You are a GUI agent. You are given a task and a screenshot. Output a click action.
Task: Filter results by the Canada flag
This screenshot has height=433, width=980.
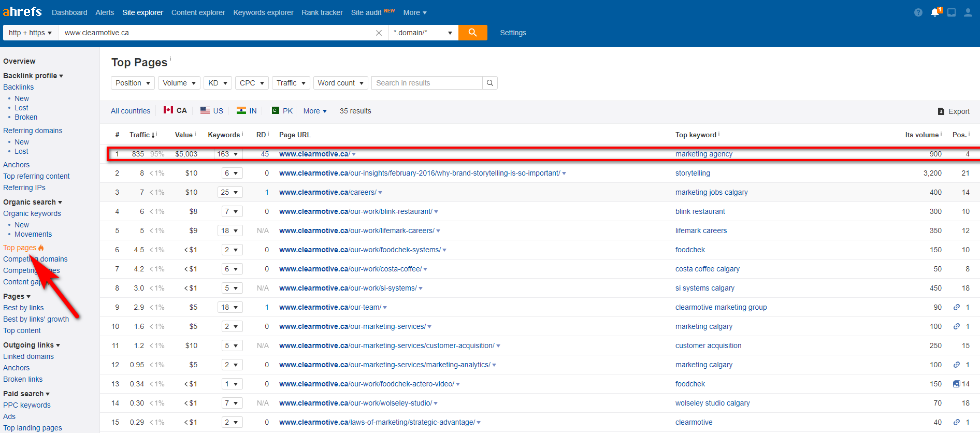175,110
